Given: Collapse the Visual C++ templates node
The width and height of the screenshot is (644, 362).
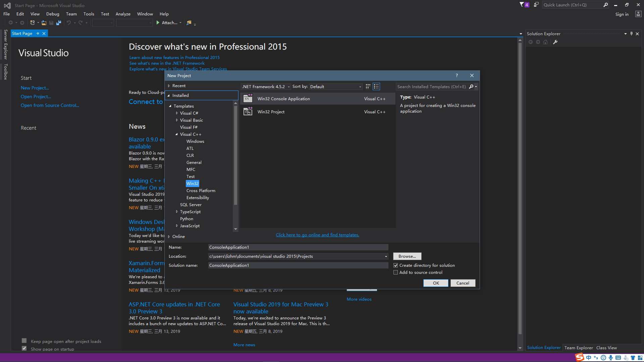Looking at the screenshot, I should (176, 134).
